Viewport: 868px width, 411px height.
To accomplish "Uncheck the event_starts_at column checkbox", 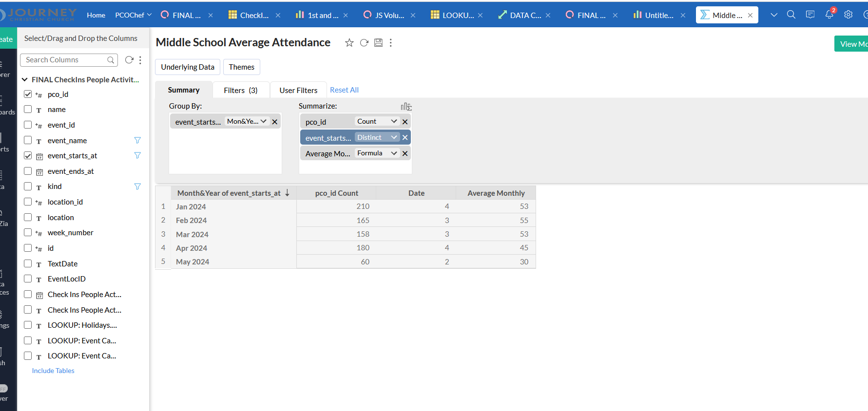I will (x=28, y=155).
